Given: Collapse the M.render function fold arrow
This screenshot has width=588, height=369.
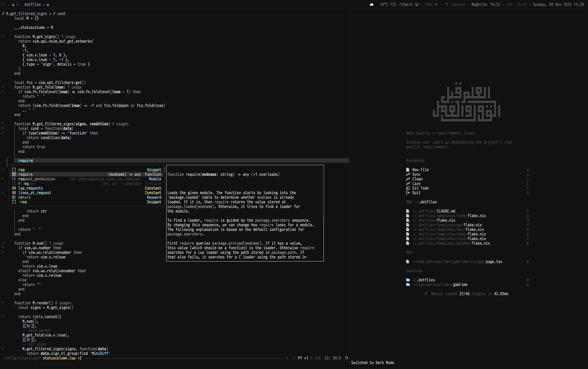Looking at the screenshot, I should coord(3,303).
